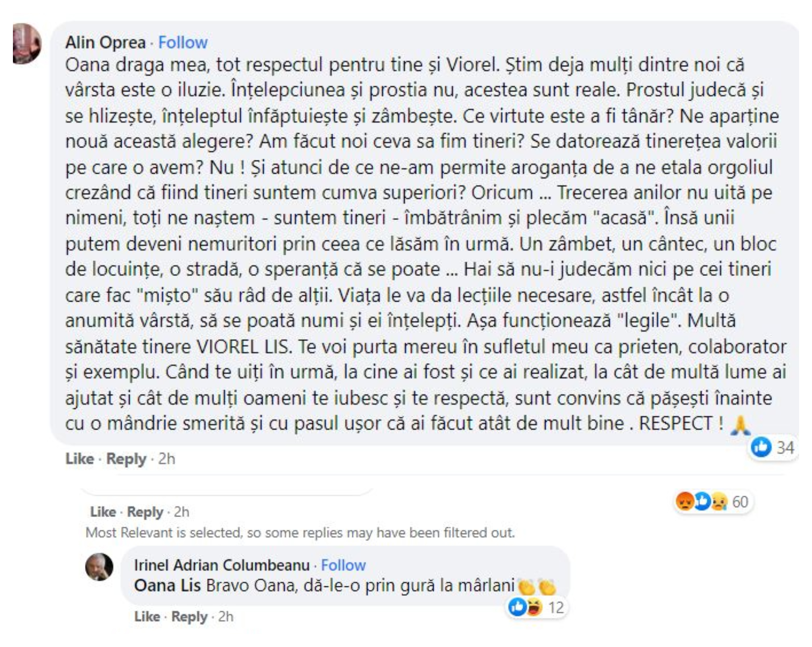The image size is (812, 647).
Task: Follow Alin Oprea
Action: [183, 42]
